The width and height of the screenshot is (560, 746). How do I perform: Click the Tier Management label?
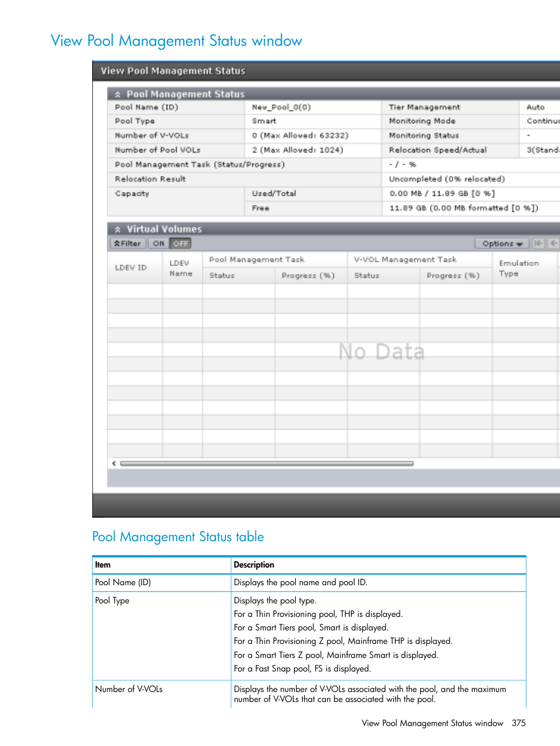424,107
